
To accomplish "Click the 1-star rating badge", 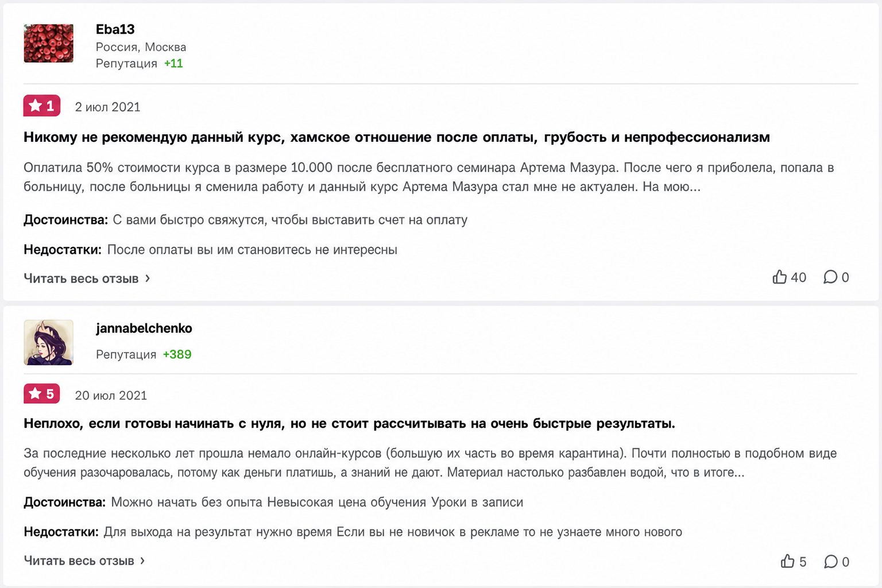I will coord(42,106).
